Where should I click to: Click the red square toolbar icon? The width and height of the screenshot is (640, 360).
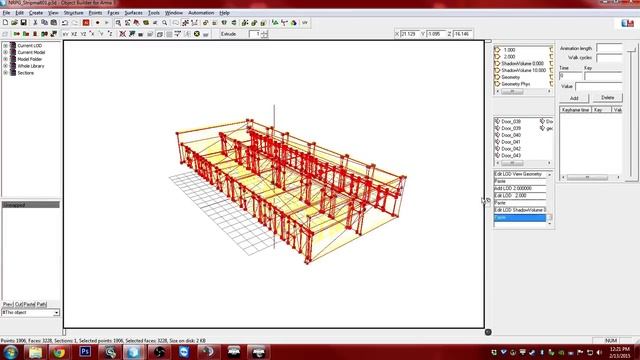coord(86,23)
